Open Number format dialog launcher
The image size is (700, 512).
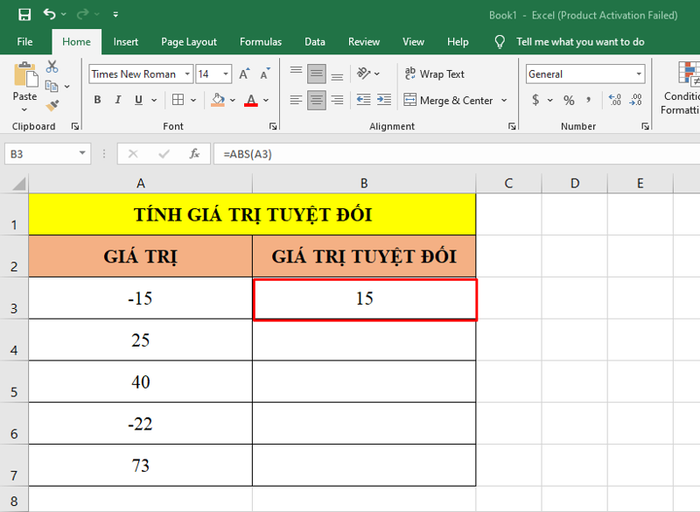tap(645, 127)
